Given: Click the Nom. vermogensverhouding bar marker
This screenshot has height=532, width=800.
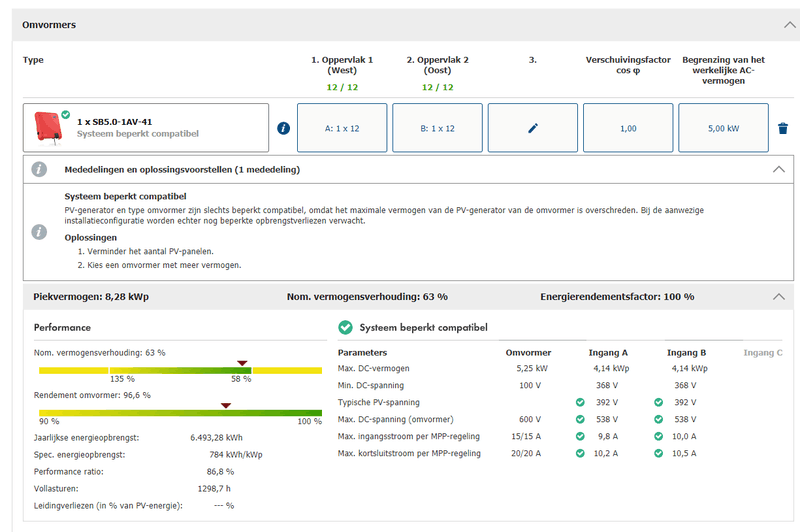Looking at the screenshot, I should coord(241,364).
